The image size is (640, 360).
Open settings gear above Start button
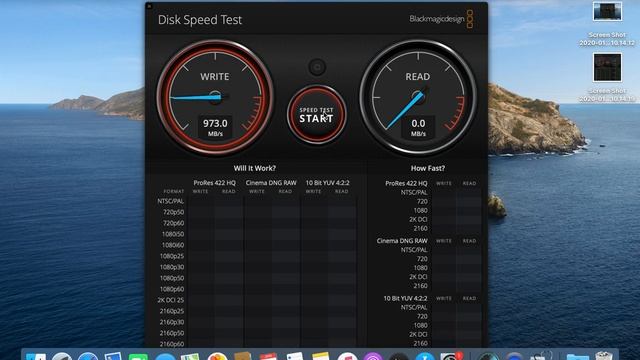click(317, 67)
